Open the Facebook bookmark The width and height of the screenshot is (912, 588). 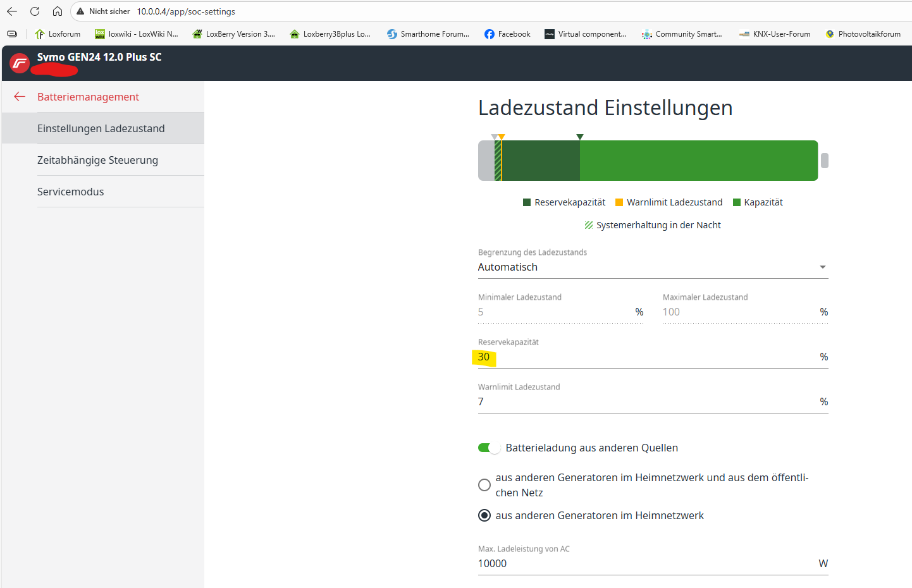click(507, 34)
